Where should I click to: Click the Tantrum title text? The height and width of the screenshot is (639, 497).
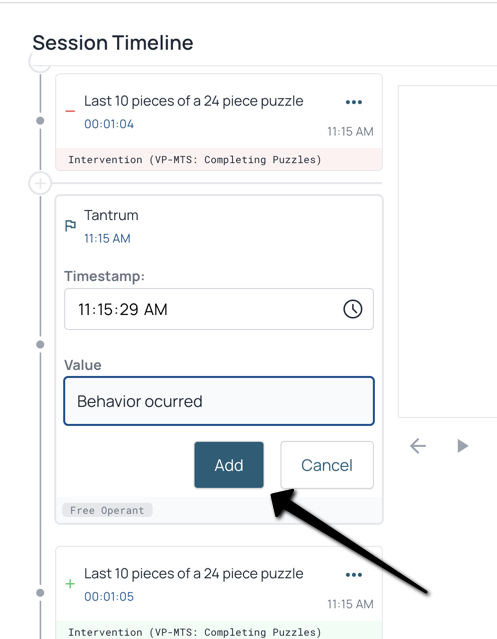[x=111, y=215]
